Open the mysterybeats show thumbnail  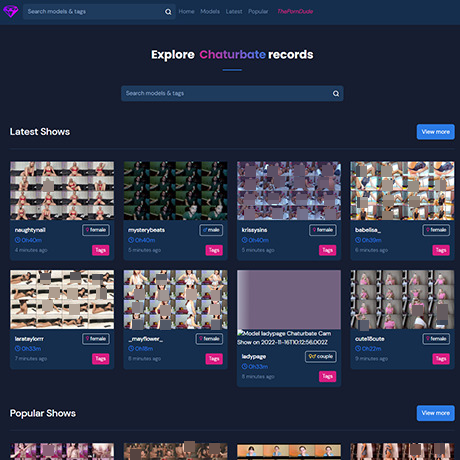tap(175, 191)
